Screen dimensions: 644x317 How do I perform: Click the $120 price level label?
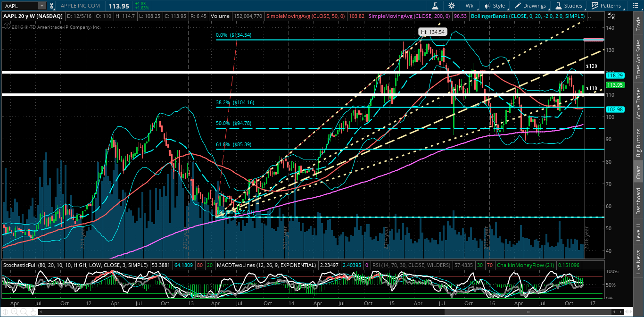[x=592, y=67]
